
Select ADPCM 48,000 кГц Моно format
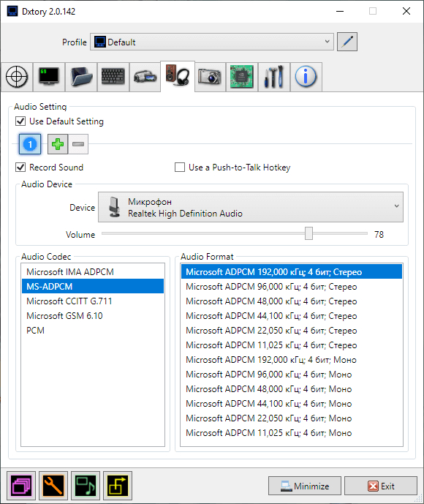pyautogui.click(x=292, y=389)
